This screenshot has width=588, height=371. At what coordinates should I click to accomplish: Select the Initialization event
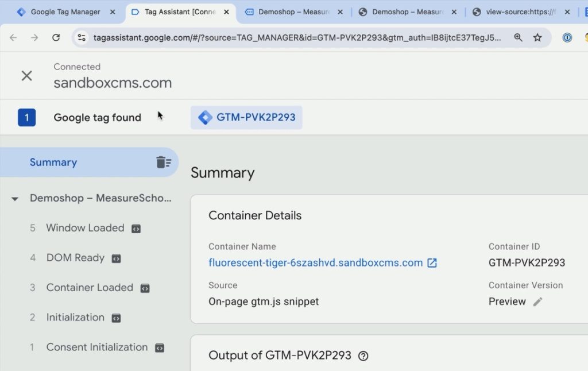tap(75, 318)
